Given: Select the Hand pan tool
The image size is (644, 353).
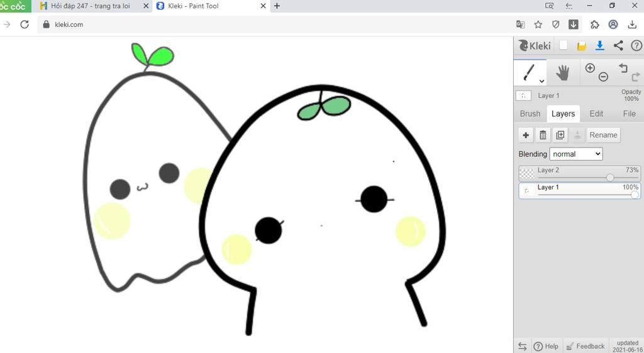Looking at the screenshot, I should (x=562, y=73).
